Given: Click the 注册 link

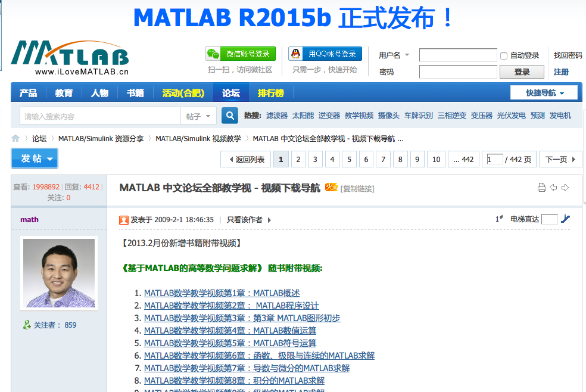Looking at the screenshot, I should pyautogui.click(x=561, y=71).
